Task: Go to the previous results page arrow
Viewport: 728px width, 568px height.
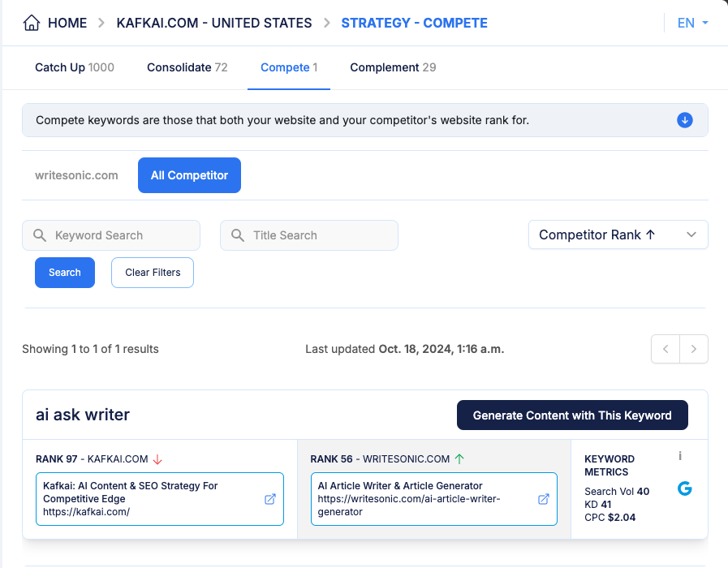Action: (666, 349)
